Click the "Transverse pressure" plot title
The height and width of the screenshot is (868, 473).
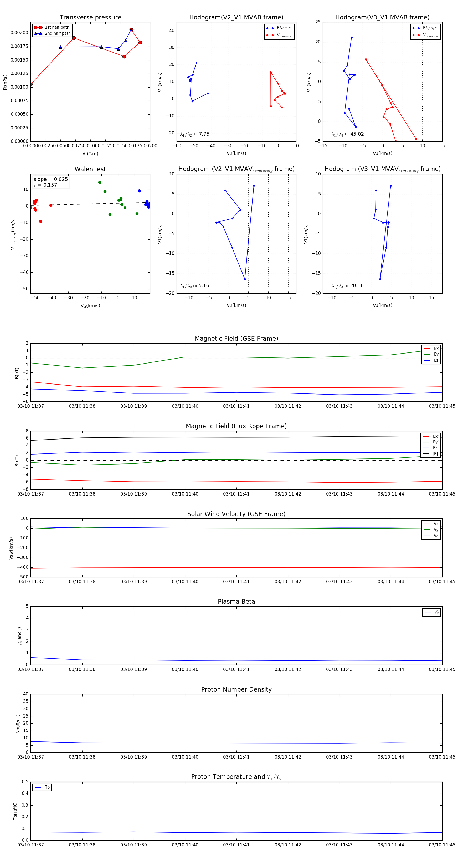tap(90, 18)
